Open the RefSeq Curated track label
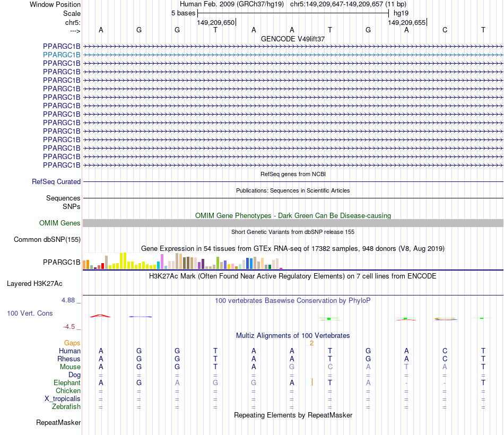Viewport: 504px width, 435px height. pos(56,181)
